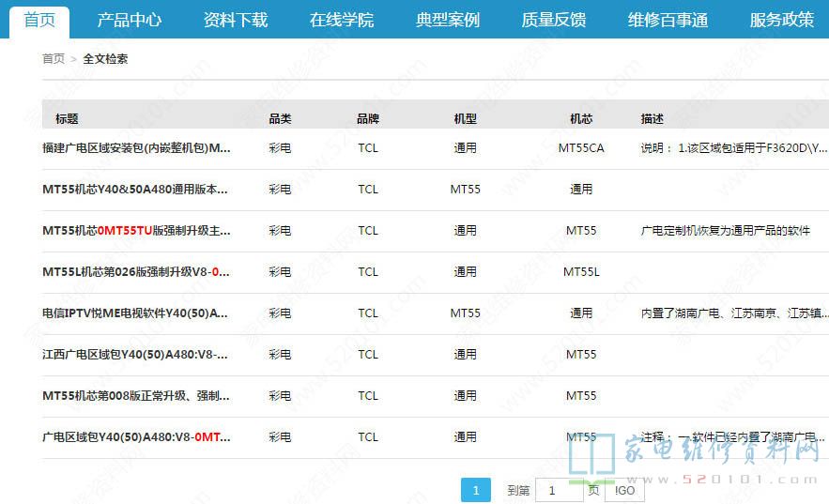829x504 pixels.
Task: Open the MT55机芯0MT55TU版强制升级 result
Action: click(x=136, y=230)
